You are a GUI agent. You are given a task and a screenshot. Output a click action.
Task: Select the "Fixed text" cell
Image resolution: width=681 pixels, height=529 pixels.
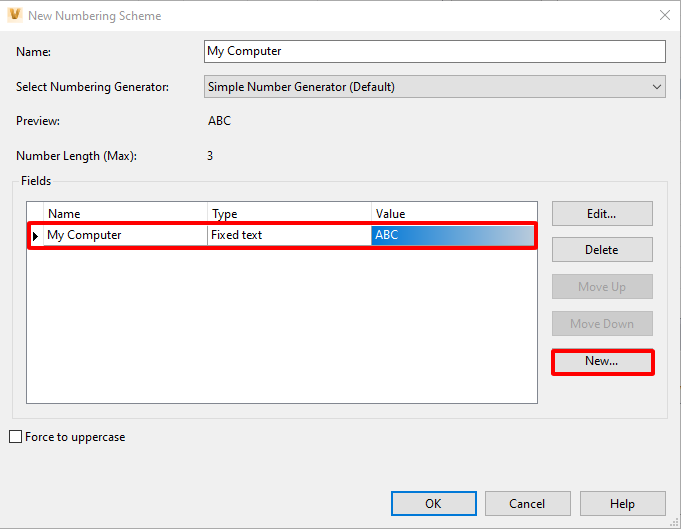pos(289,235)
